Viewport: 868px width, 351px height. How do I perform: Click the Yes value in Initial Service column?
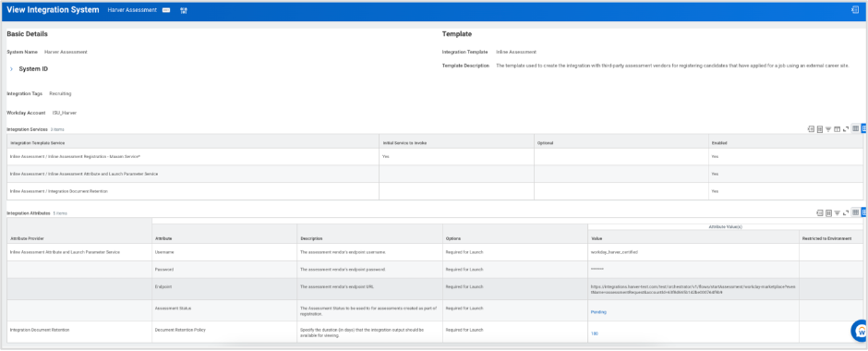coord(386,157)
